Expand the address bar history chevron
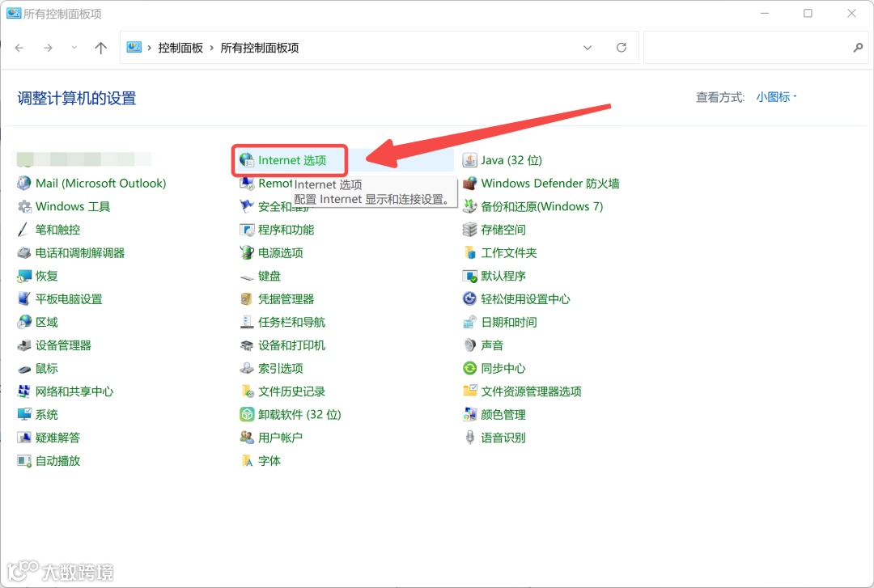The height and width of the screenshot is (588, 874). [588, 48]
